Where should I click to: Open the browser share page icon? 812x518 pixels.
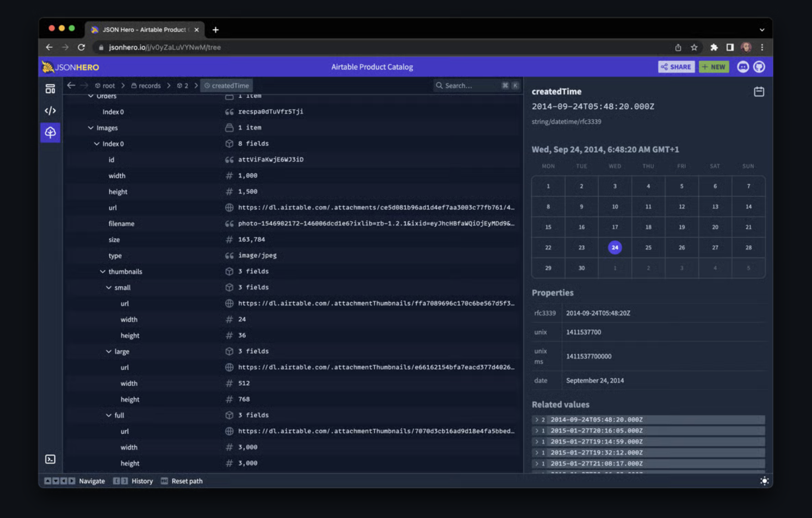tap(678, 47)
